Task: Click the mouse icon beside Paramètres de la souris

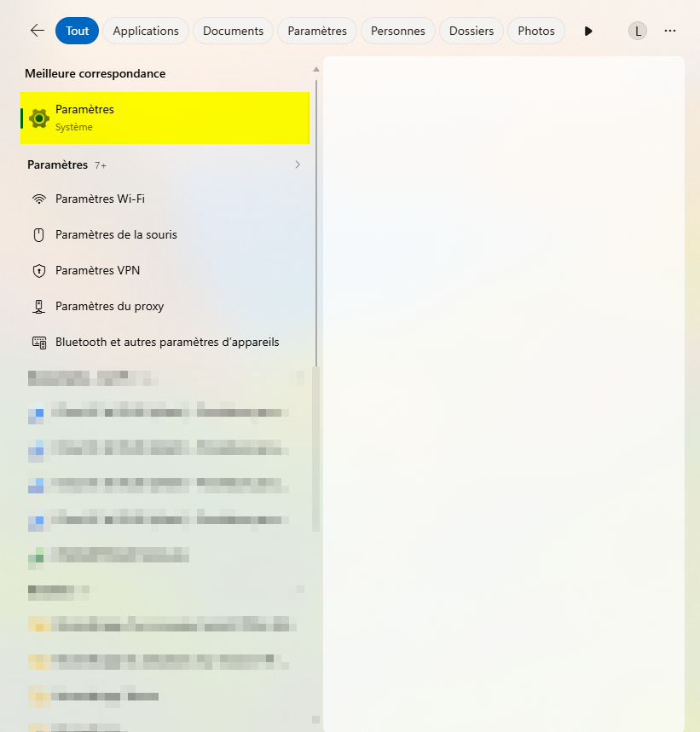Action: [x=39, y=235]
